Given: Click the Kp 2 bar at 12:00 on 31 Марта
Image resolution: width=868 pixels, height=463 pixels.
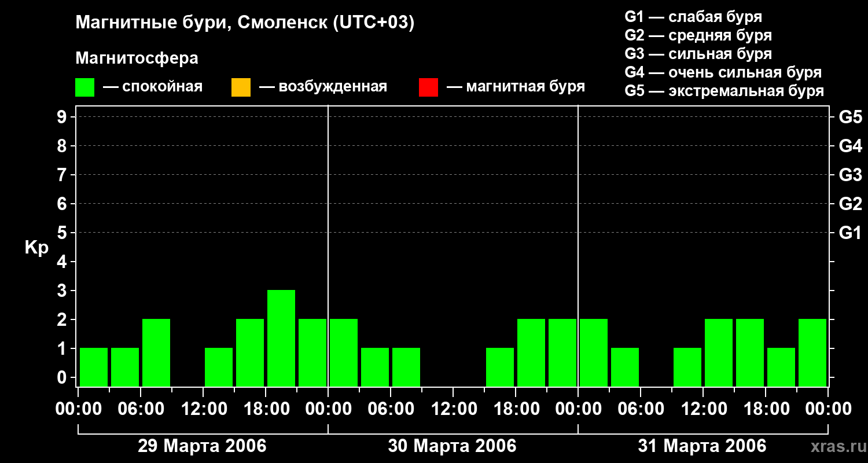Looking at the screenshot, I should point(719,352).
